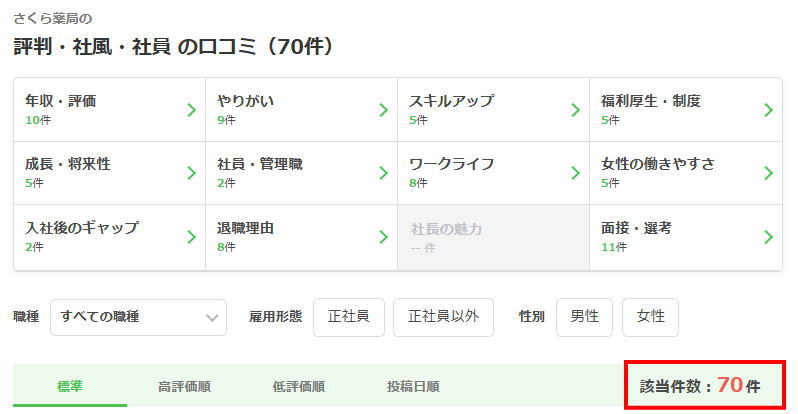This screenshot has width=798, height=414.
Task: Toggle the 女性 gender filter
Action: click(650, 317)
